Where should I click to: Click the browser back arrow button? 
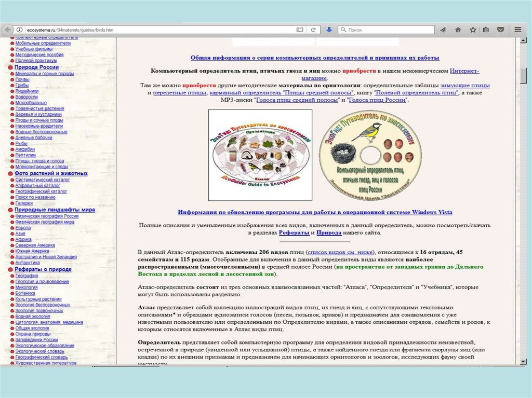click(x=6, y=30)
